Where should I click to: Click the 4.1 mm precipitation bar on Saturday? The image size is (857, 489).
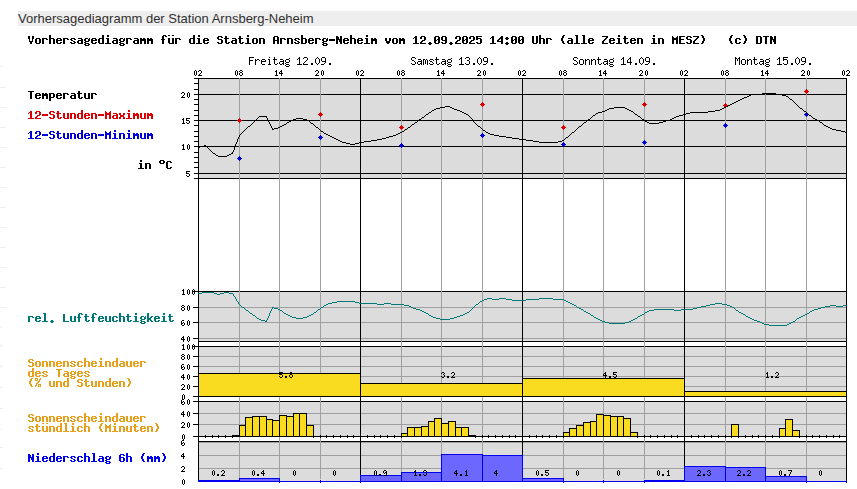461,468
